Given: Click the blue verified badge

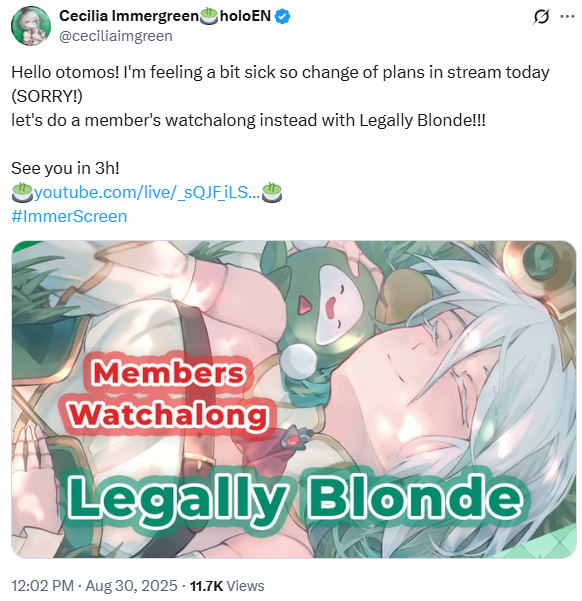Looking at the screenshot, I should point(283,16).
